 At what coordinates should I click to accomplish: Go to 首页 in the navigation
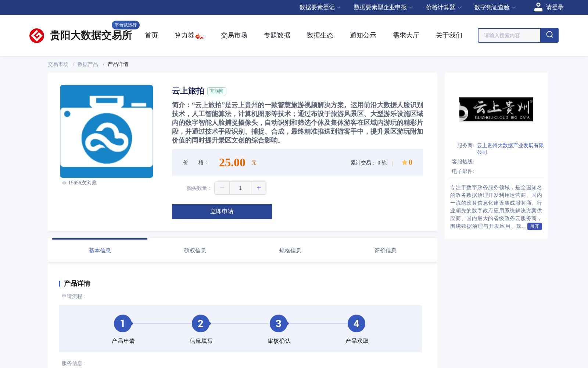pyautogui.click(x=151, y=35)
